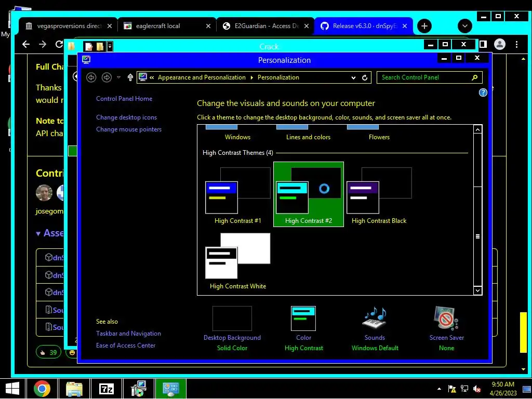Open Chrome profile avatar icon

click(x=500, y=44)
